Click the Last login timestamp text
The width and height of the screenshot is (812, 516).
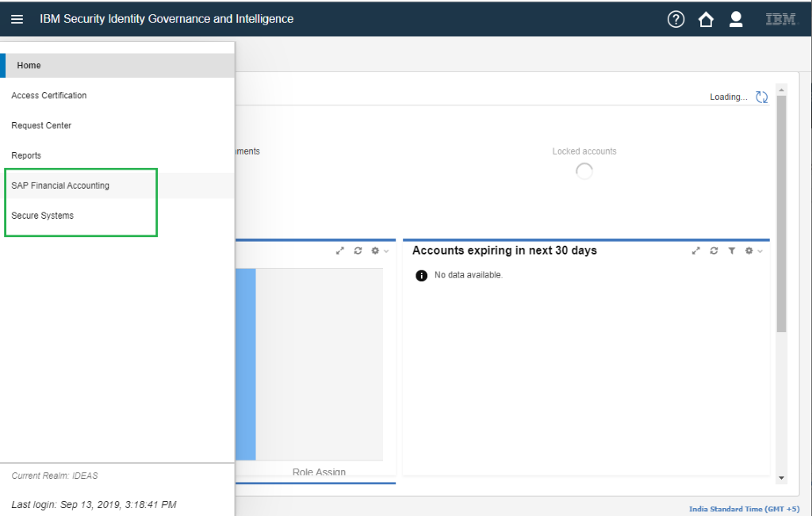click(94, 505)
